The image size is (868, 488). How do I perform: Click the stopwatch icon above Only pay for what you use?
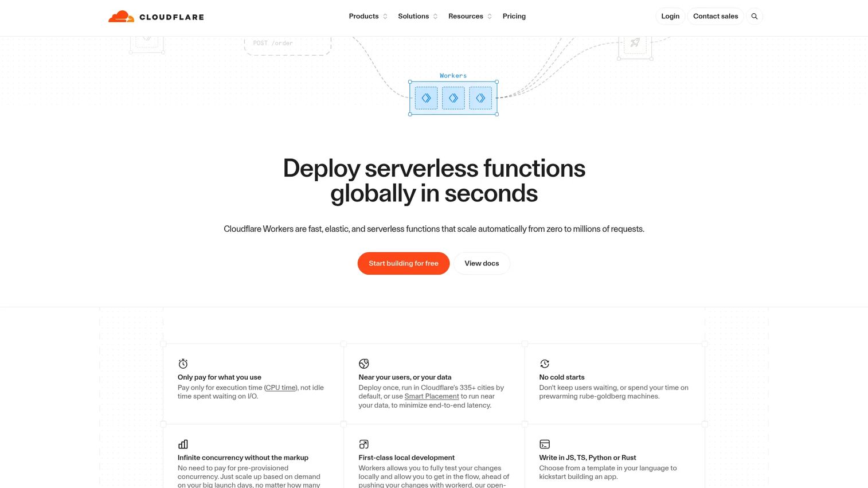point(183,364)
